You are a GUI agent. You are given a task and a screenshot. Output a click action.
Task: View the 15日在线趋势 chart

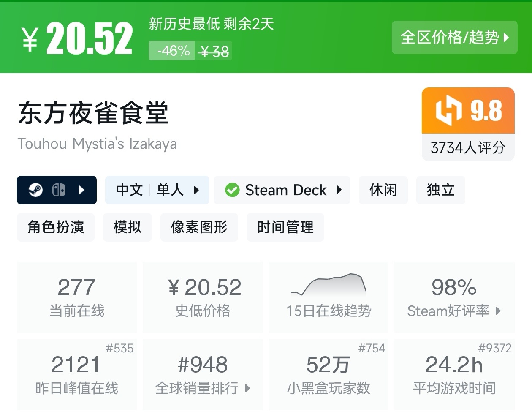pos(328,297)
